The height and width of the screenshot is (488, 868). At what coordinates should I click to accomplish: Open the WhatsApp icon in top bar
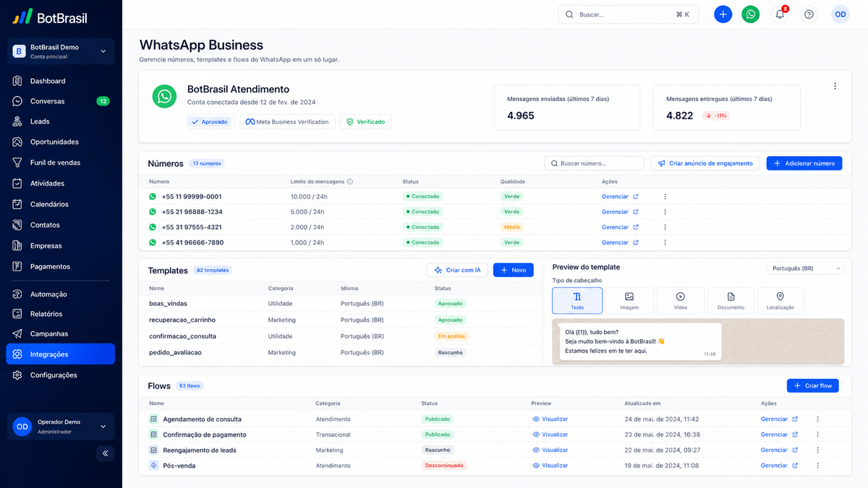751,14
